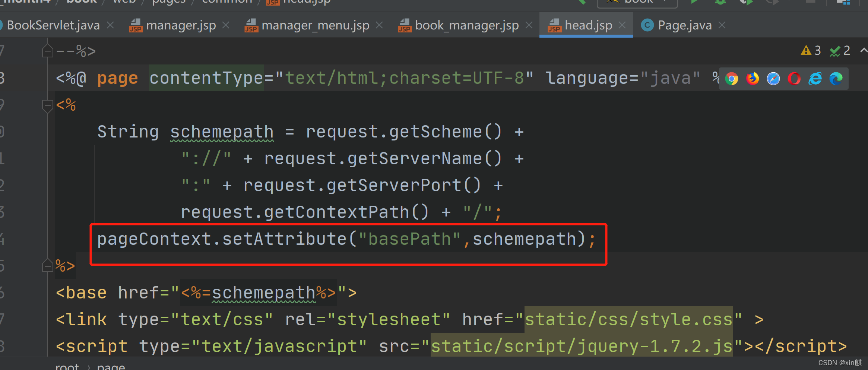This screenshot has width=868, height=370.
Task: Click request.getContextPath() call
Action: coord(305,213)
